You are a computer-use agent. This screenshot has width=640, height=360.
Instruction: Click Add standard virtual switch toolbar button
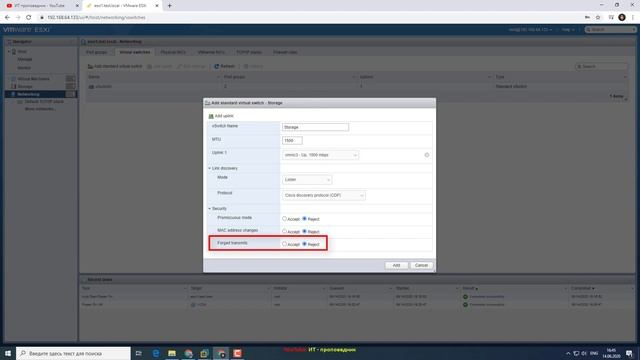(115, 66)
